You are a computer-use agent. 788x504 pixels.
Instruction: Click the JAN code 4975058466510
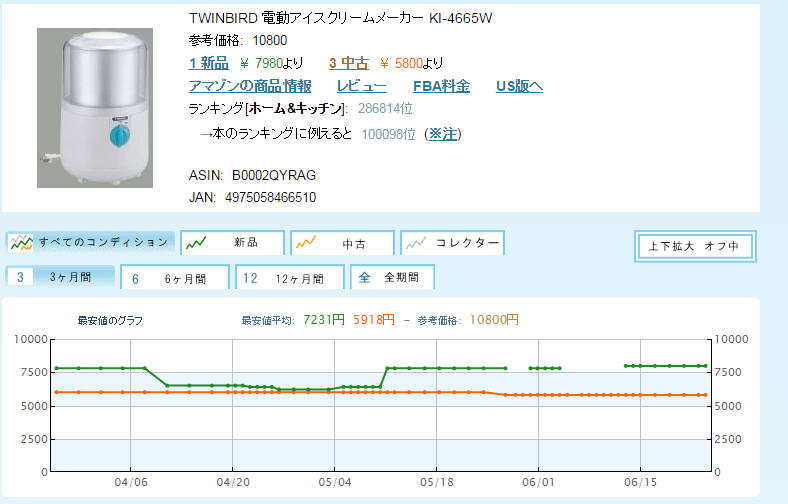pyautogui.click(x=270, y=197)
